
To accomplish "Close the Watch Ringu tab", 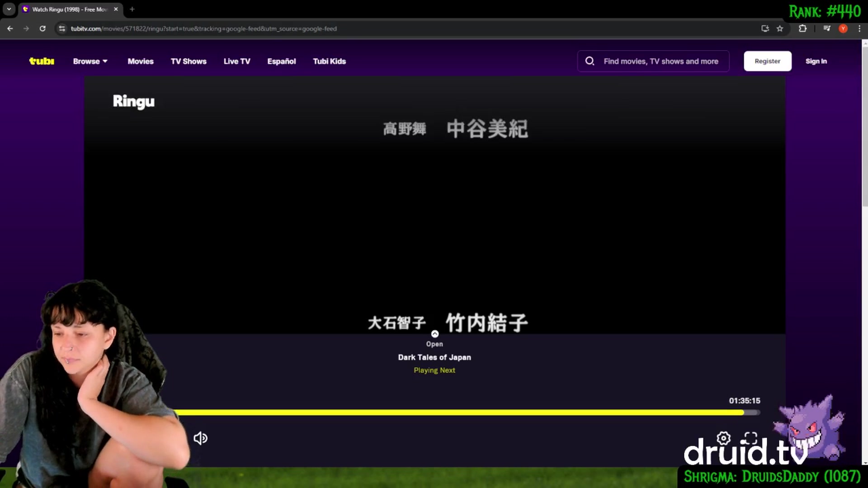I will tap(116, 9).
